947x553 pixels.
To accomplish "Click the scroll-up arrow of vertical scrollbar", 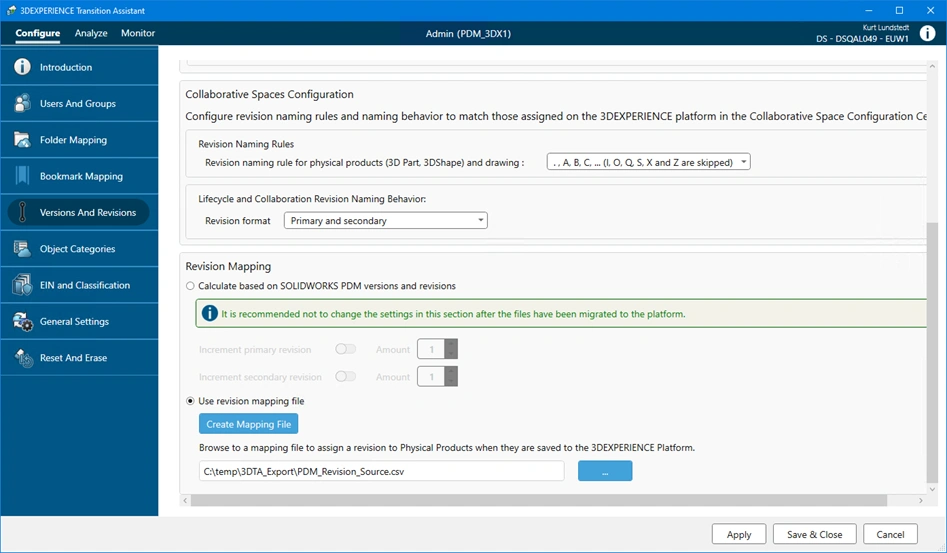I will point(932,66).
